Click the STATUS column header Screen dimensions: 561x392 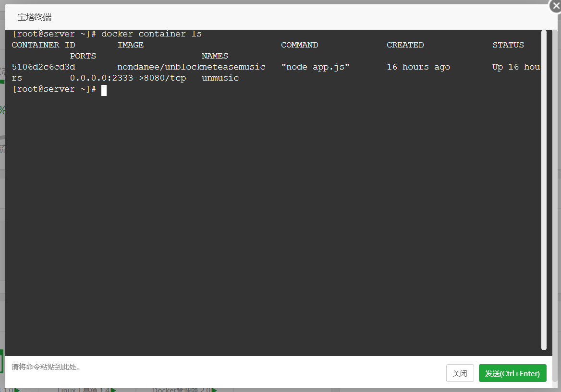pyautogui.click(x=508, y=45)
